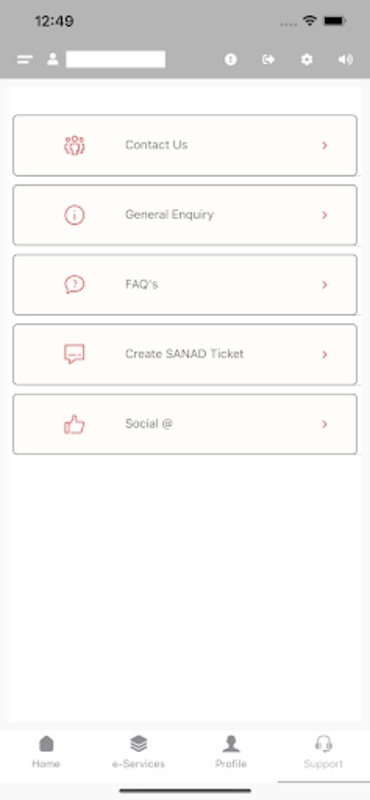Open the hamburger menu in the header
The height and width of the screenshot is (800, 370).
24,60
